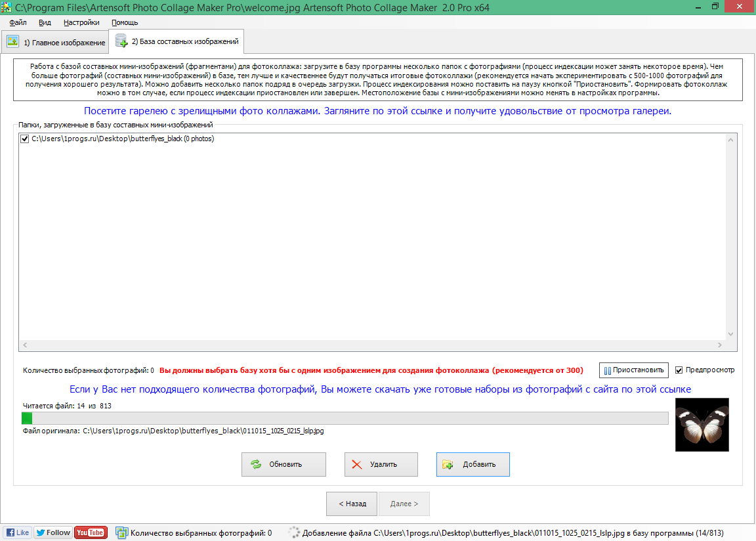Open the Файл menu
This screenshot has width=756, height=541.
pos(18,22)
